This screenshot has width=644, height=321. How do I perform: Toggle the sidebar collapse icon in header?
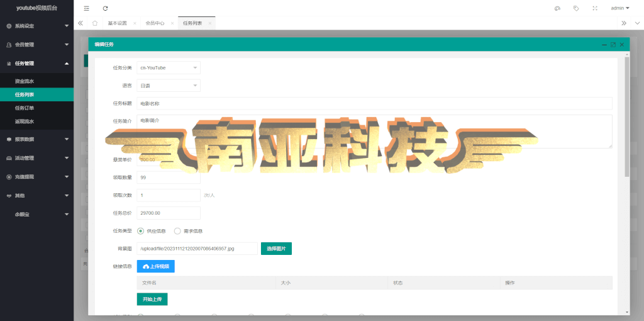tap(86, 8)
